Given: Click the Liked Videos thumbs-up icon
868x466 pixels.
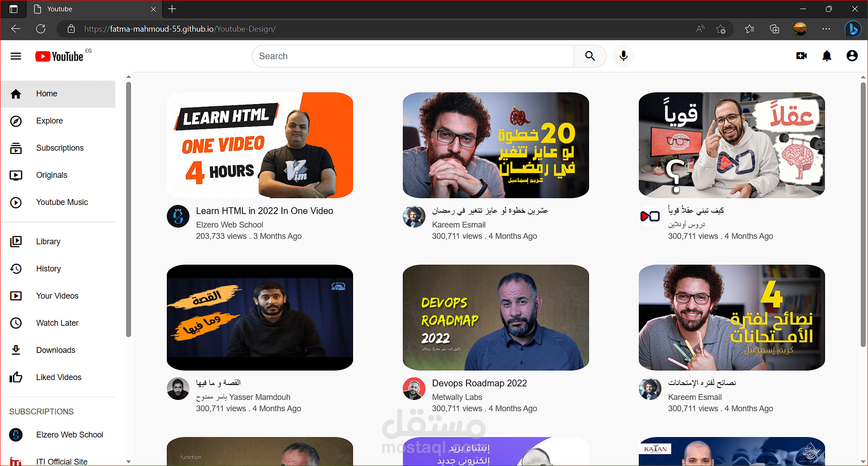Looking at the screenshot, I should click(x=16, y=377).
